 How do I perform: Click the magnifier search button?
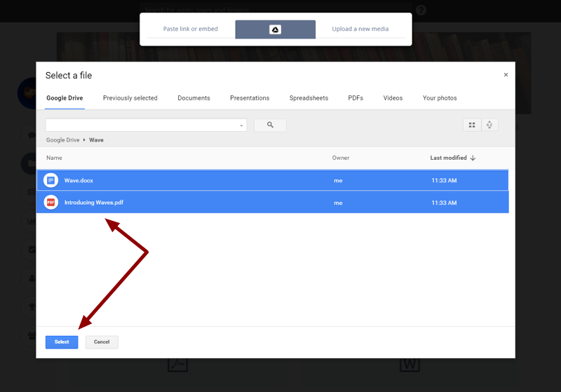point(270,125)
